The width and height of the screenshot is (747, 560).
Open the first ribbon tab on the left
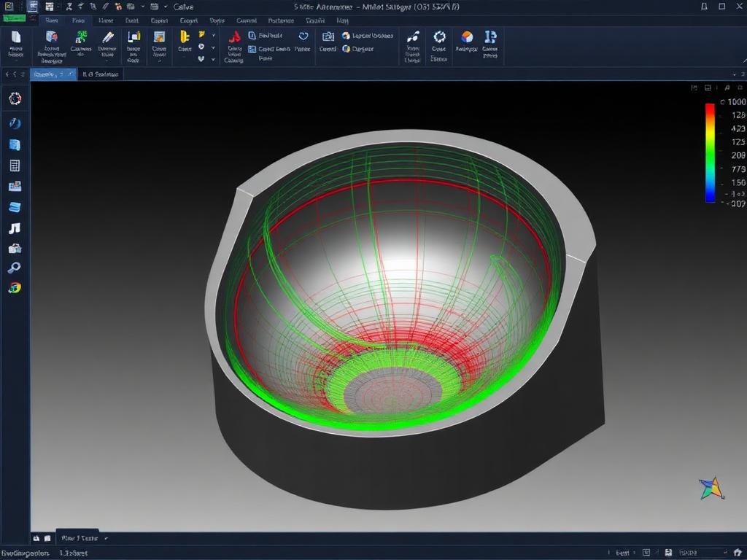point(52,20)
